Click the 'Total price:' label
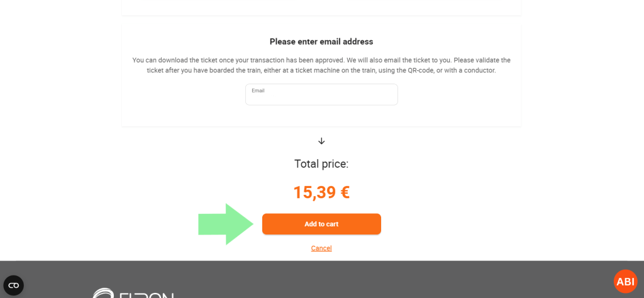The height and width of the screenshot is (298, 644). (x=321, y=164)
